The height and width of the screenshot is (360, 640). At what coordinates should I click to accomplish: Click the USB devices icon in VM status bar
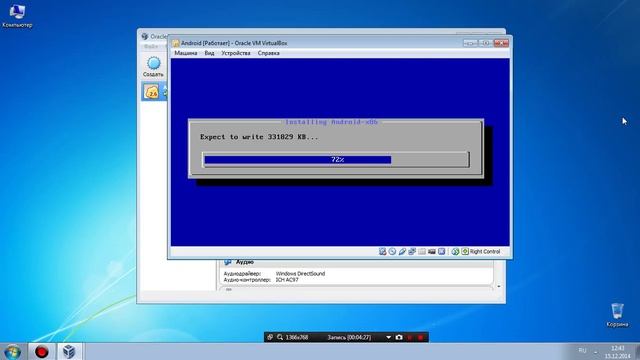pyautogui.click(x=402, y=251)
